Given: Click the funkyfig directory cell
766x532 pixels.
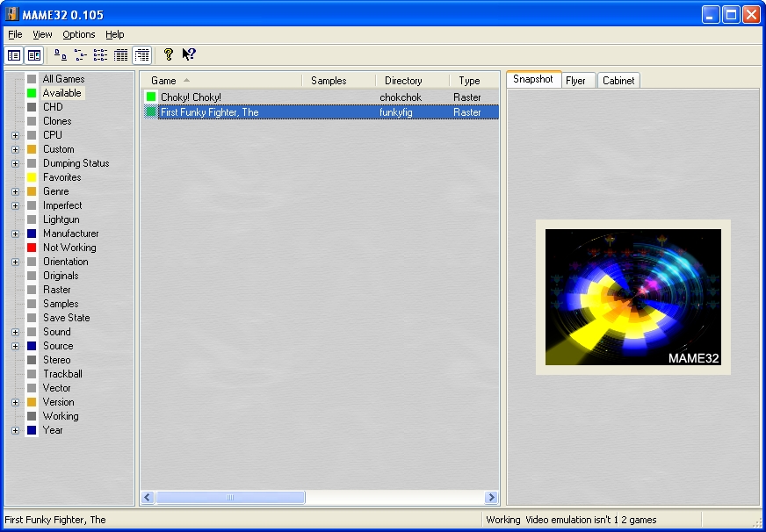Looking at the screenshot, I should tap(395, 112).
